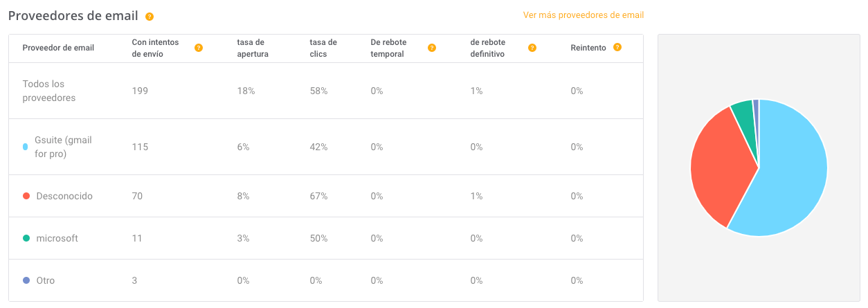Click the Otro purple legend dot

point(26,280)
